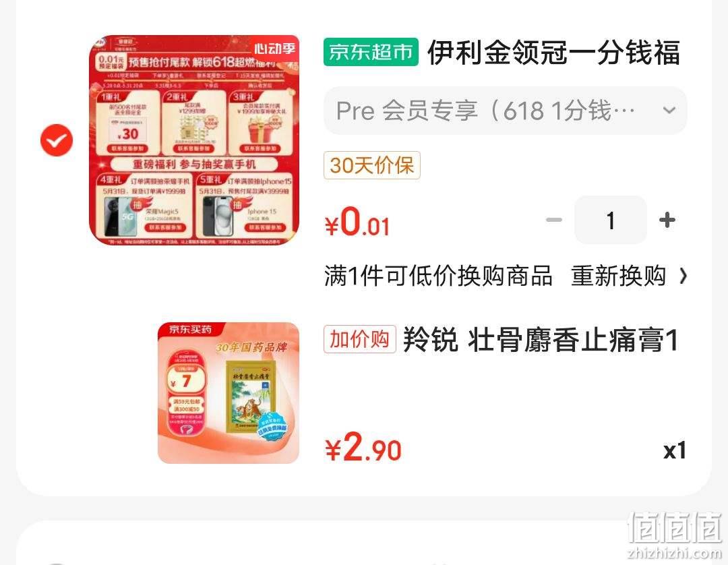This screenshot has width=728, height=565.
Task: Click the right chevron next to 重新换购
Action: click(x=682, y=276)
